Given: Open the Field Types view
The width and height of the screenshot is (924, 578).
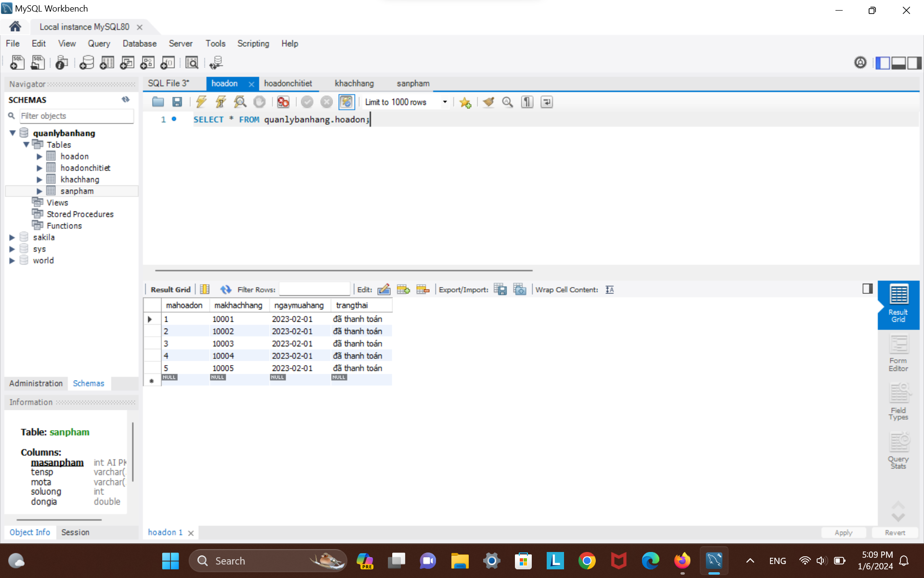Looking at the screenshot, I should (898, 402).
